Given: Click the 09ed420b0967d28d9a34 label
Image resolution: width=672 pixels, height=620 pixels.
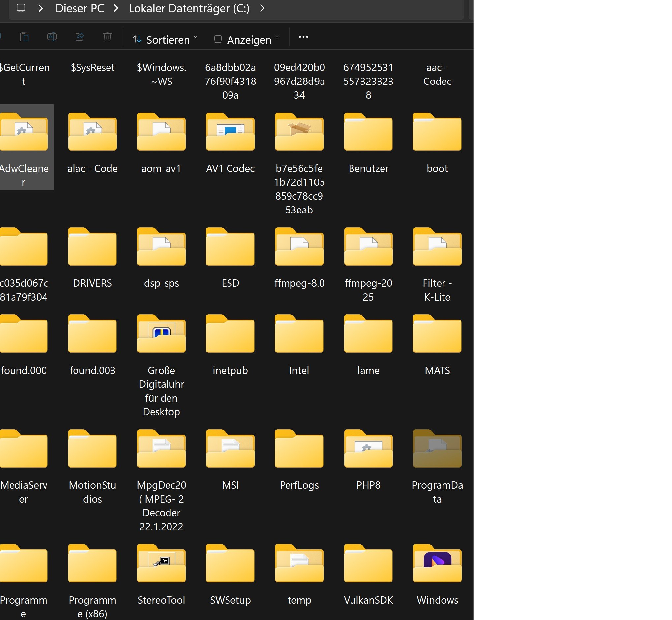Looking at the screenshot, I should pyautogui.click(x=299, y=81).
